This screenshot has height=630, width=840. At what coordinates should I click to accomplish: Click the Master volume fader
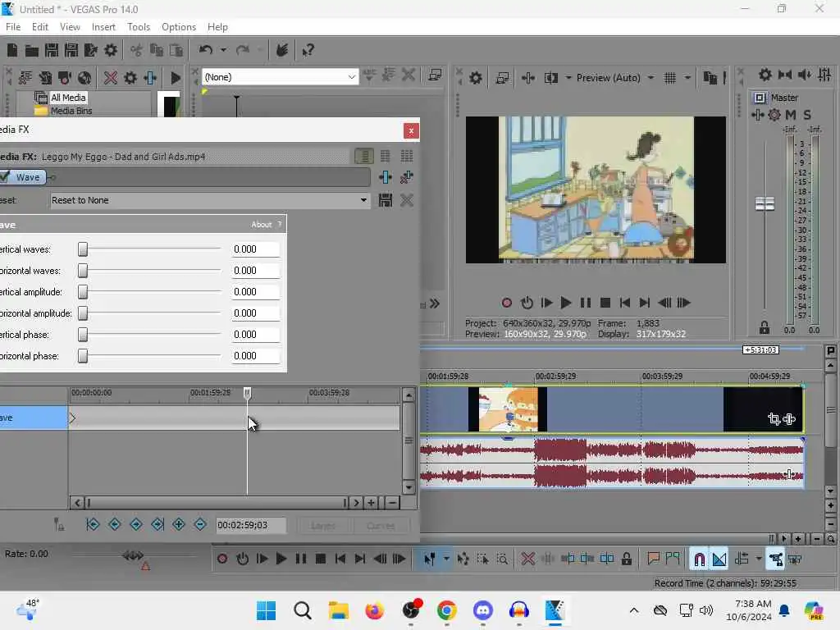pyautogui.click(x=765, y=203)
